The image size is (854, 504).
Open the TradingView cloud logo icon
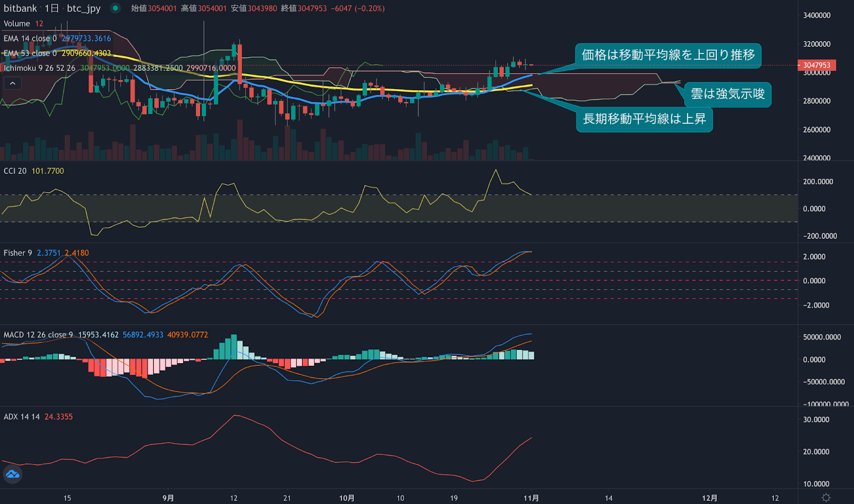pos(12,474)
